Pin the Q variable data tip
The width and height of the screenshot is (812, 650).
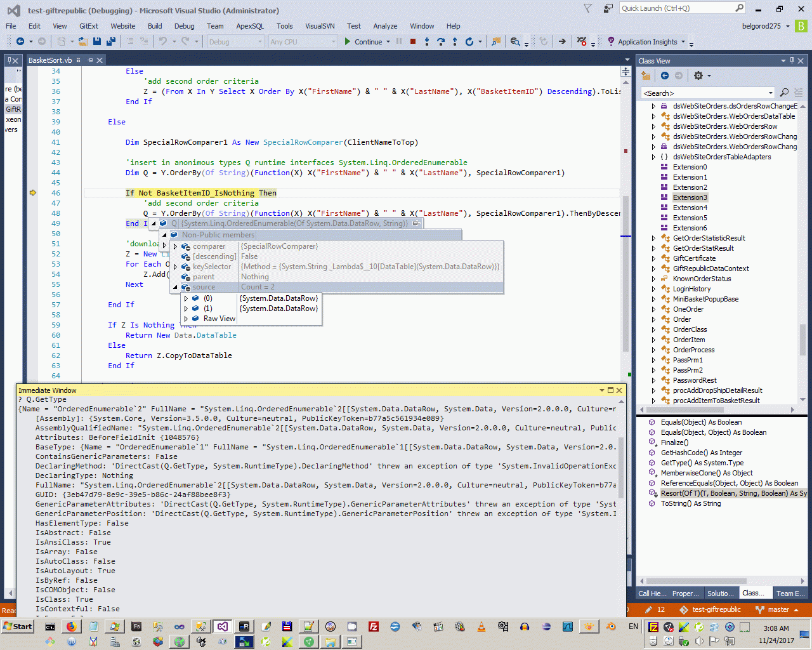[x=416, y=223]
